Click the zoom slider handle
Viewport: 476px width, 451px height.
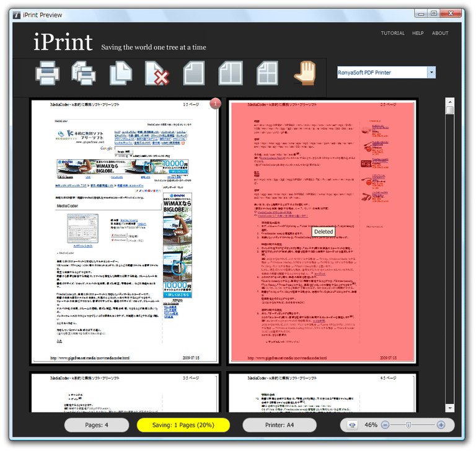point(408,425)
